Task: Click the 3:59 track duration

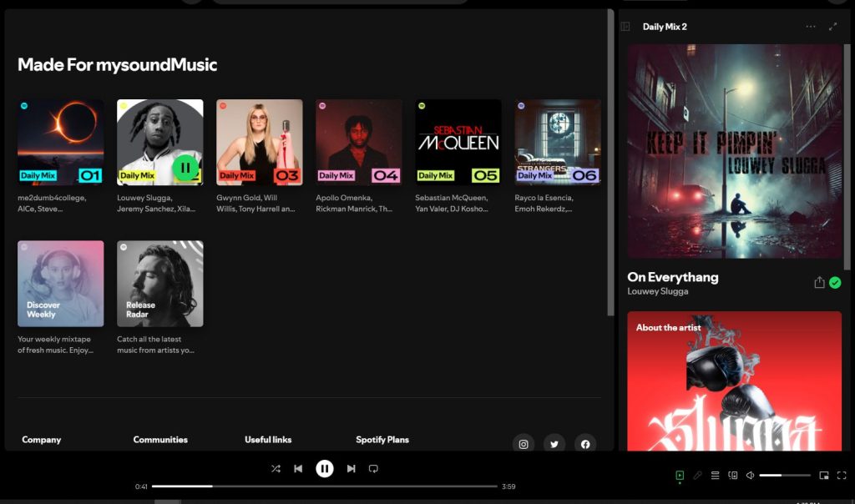Action: pos(508,486)
